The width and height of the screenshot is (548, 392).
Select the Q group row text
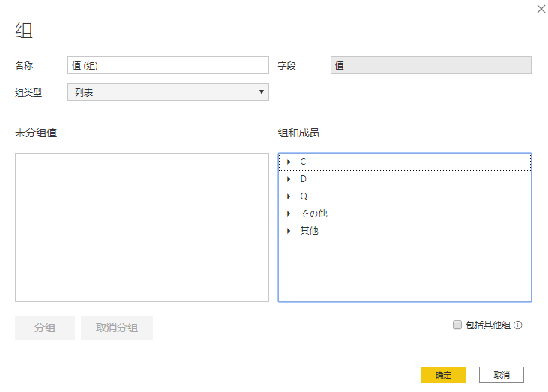click(x=304, y=196)
